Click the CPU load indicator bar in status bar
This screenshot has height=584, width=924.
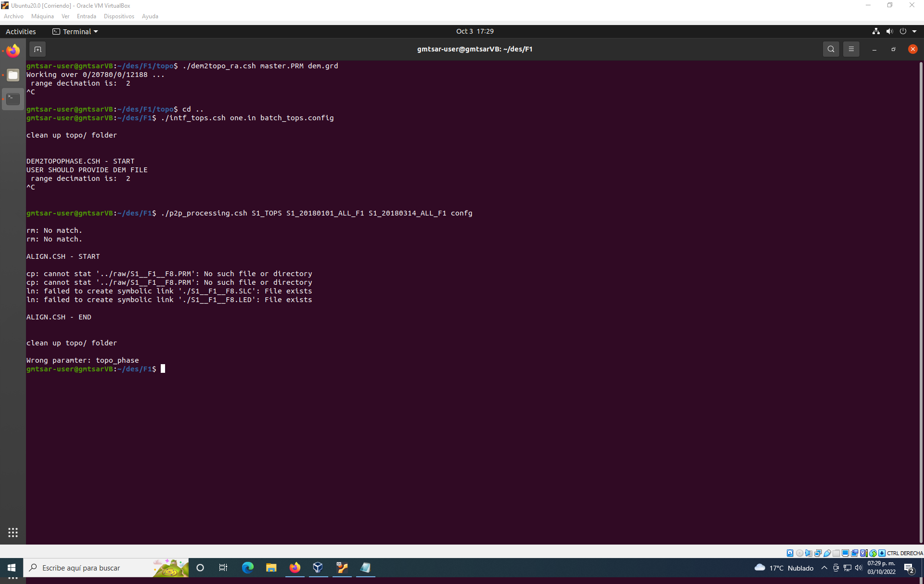point(866,553)
